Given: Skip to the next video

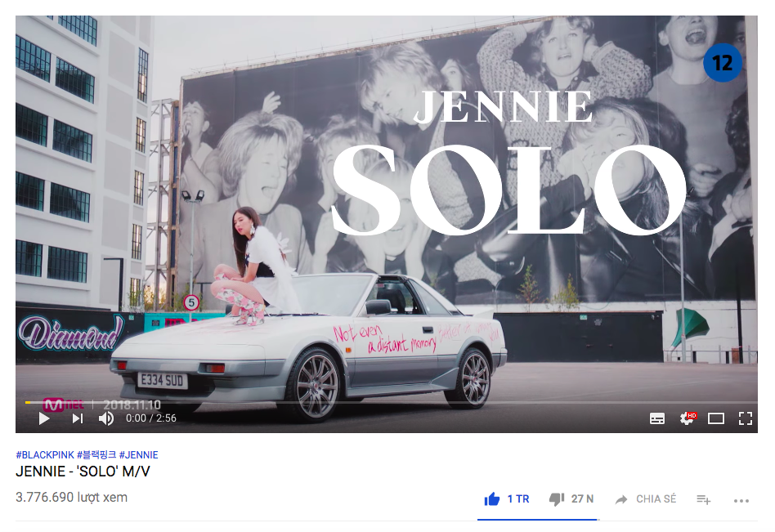Looking at the screenshot, I should pos(78,419).
